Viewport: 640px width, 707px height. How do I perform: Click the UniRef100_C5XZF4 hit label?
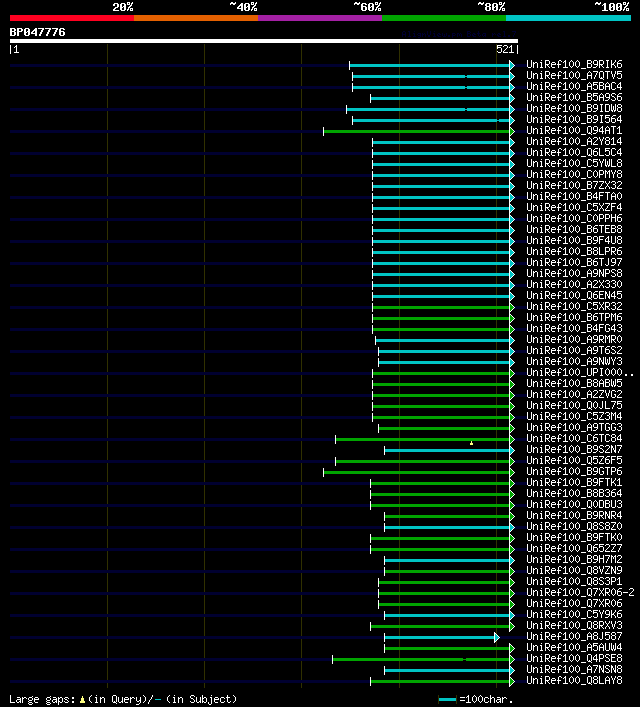pos(574,207)
